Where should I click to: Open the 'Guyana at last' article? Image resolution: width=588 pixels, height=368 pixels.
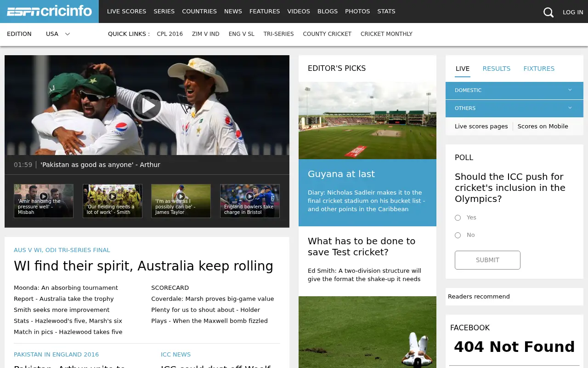pyautogui.click(x=341, y=174)
